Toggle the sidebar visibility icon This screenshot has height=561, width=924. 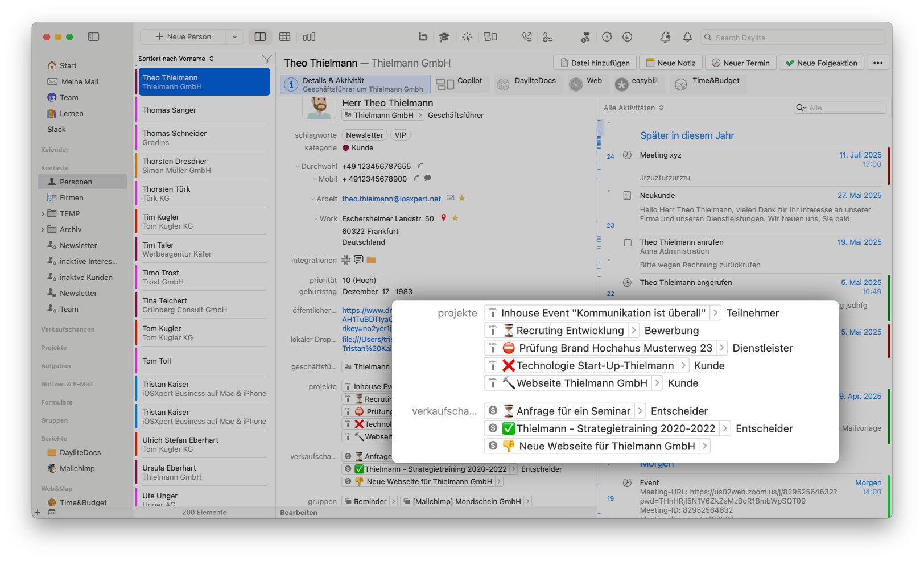[94, 37]
